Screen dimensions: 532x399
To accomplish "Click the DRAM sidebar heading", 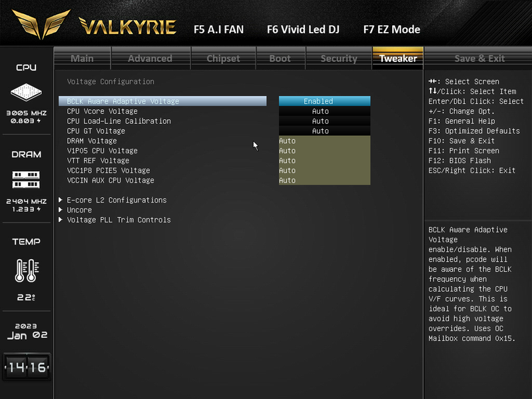I will click(x=27, y=155).
